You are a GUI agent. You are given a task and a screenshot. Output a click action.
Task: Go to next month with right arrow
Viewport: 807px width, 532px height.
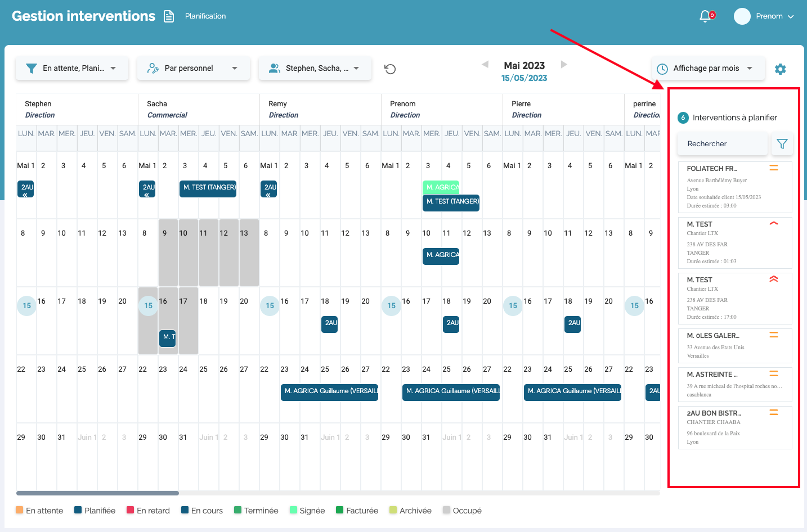point(564,65)
